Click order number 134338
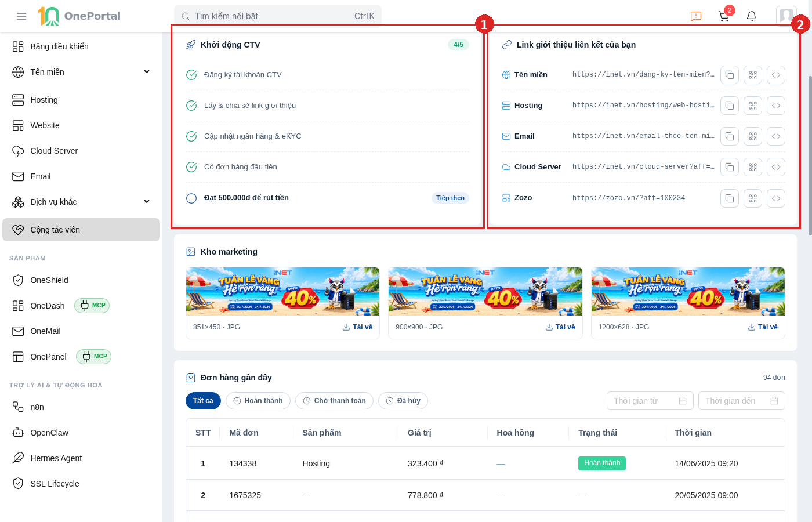The width and height of the screenshot is (812, 522). pyautogui.click(x=243, y=463)
